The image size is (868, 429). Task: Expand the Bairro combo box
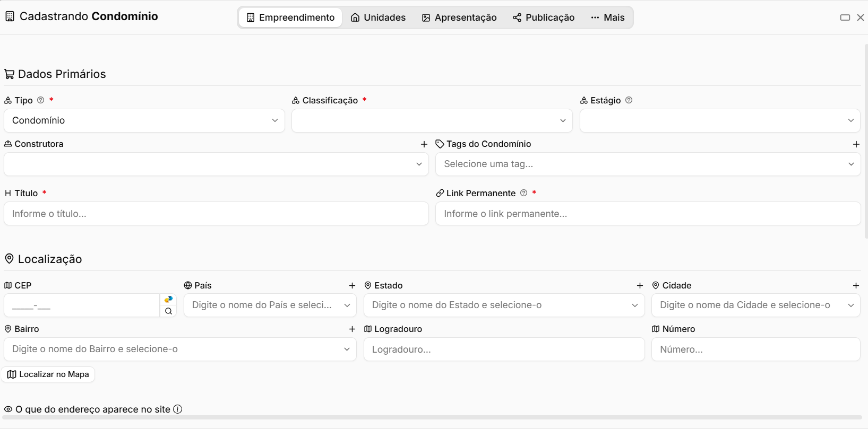click(x=180, y=349)
